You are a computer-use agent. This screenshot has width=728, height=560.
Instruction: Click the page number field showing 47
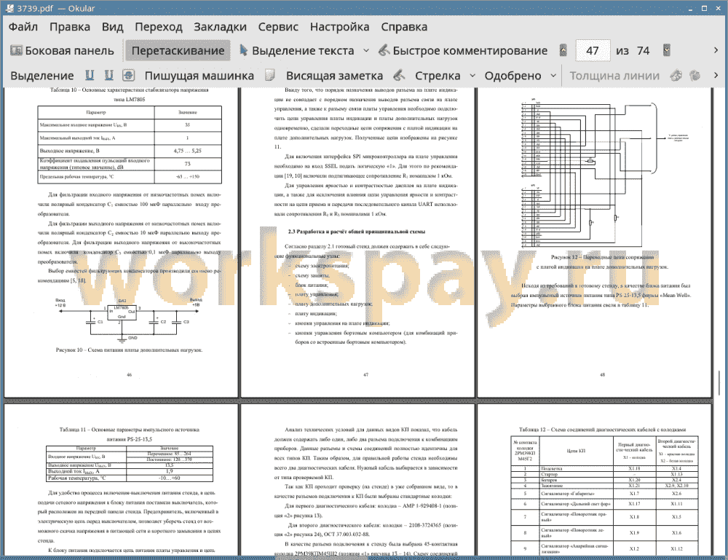coord(593,51)
